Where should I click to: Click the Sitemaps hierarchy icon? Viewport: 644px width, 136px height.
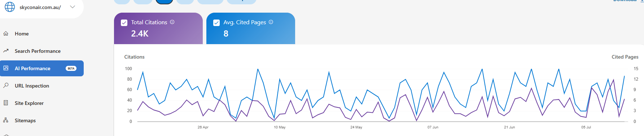click(6, 120)
